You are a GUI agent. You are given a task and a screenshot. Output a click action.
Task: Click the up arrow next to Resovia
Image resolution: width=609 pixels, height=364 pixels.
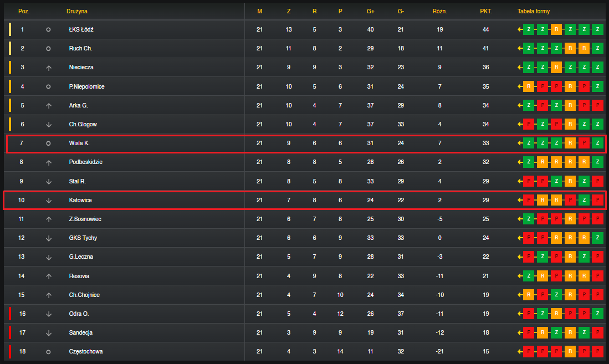coord(49,276)
